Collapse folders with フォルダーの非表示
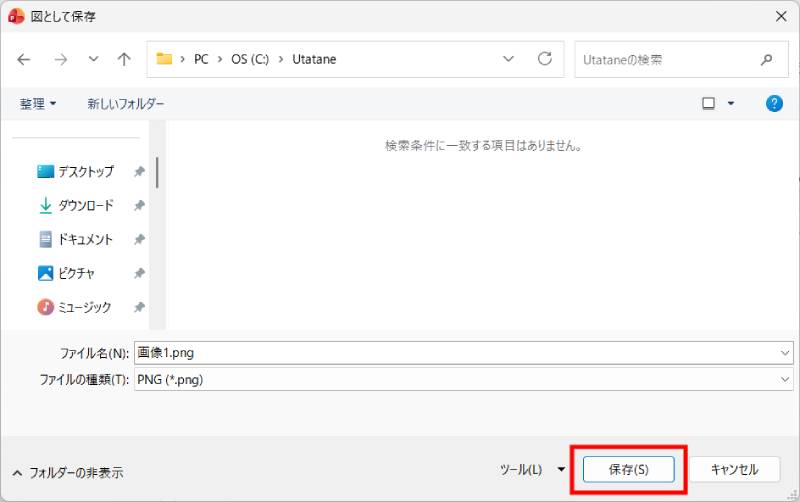This screenshot has width=800, height=502. [67, 473]
